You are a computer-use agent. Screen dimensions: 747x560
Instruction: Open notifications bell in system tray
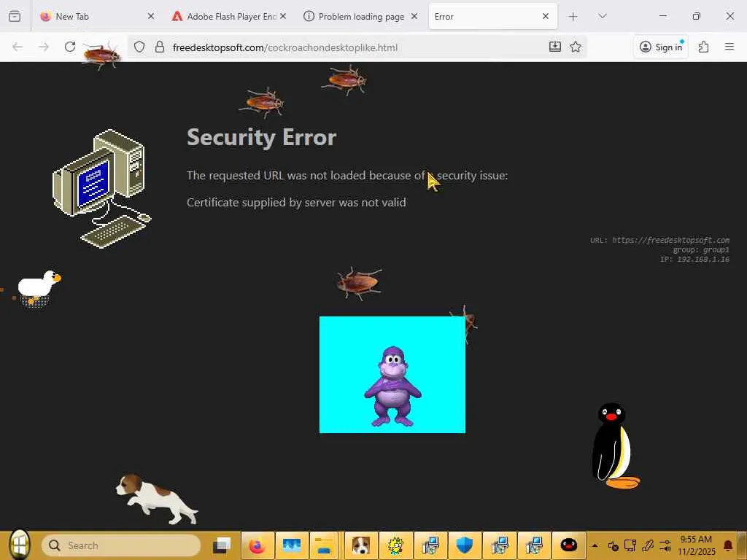(x=728, y=545)
